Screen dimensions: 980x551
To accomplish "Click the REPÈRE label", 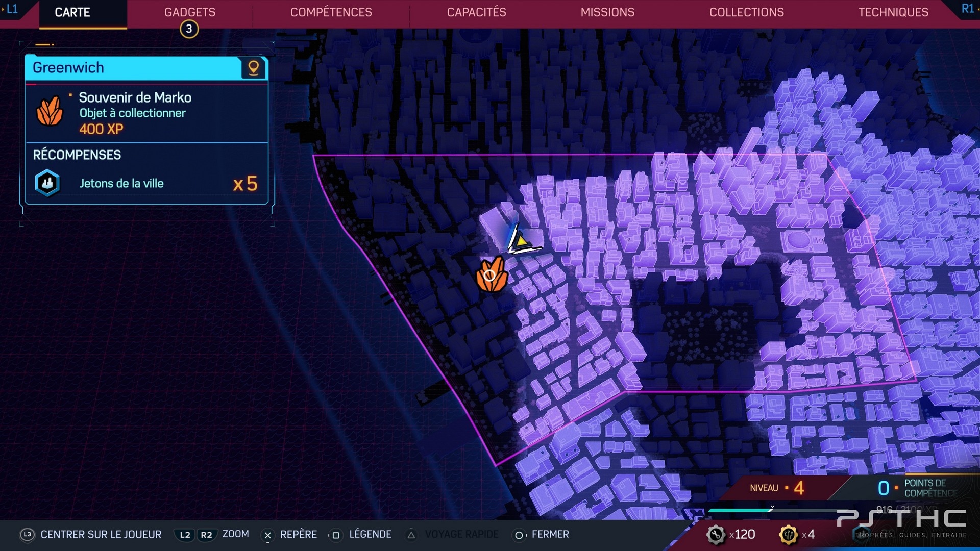I will [299, 535].
